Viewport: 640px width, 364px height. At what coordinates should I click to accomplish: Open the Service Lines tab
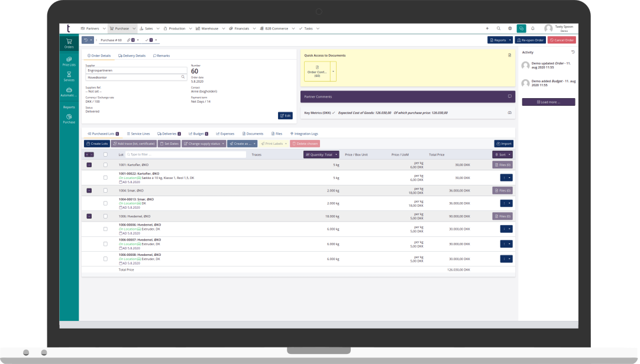[x=138, y=134]
